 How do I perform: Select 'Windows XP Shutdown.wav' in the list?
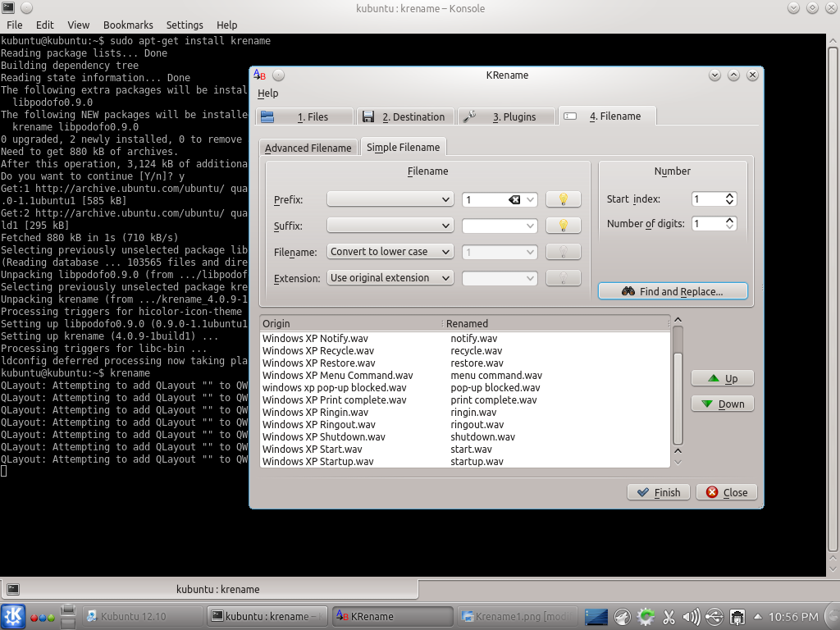(x=324, y=437)
